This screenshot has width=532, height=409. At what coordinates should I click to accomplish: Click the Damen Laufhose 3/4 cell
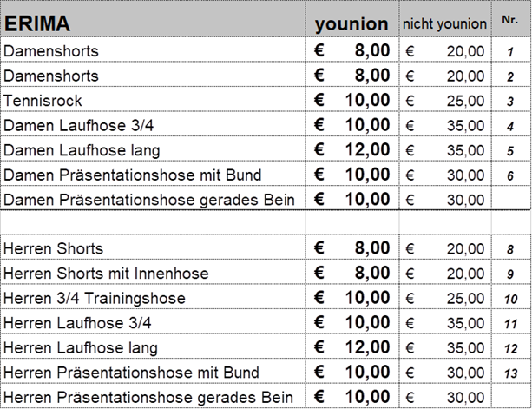(x=153, y=124)
